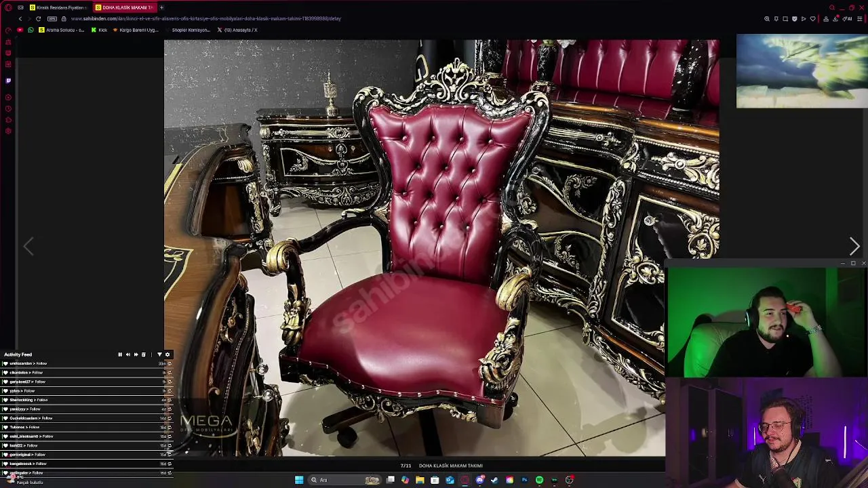Open the Kick bookmark
The image size is (868, 488).
(100, 30)
